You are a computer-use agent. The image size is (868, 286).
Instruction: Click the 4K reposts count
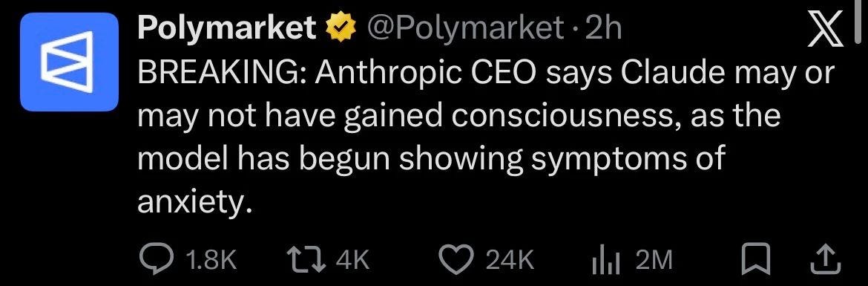(x=352, y=259)
